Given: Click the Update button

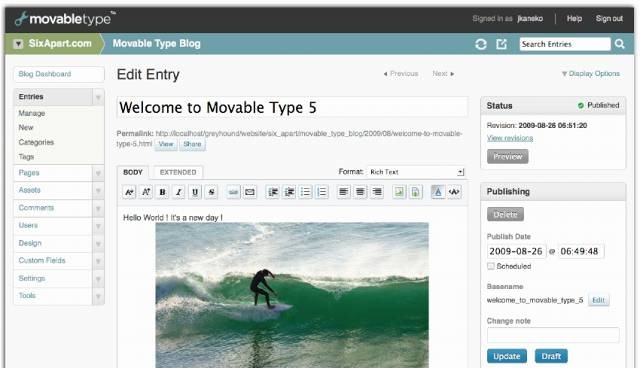Looking at the screenshot, I should click(x=507, y=356).
